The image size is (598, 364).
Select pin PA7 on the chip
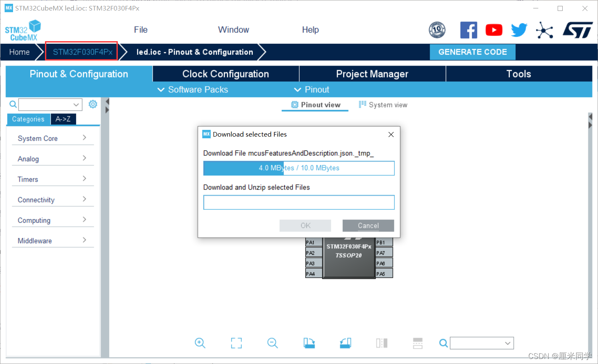(384, 253)
